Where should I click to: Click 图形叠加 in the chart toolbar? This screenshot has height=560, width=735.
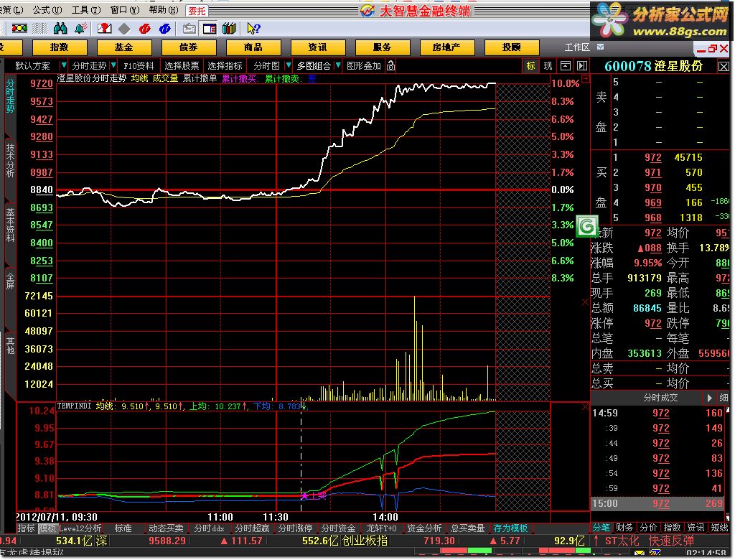[x=364, y=65]
